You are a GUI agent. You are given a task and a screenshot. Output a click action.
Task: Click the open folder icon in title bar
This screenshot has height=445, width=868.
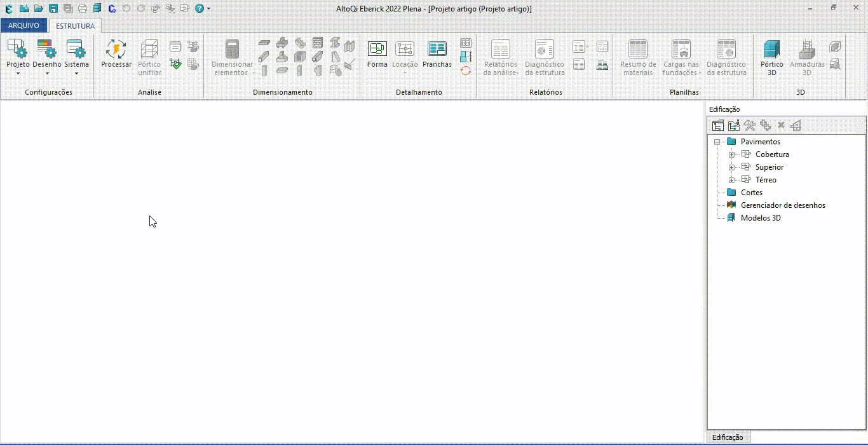pos(39,9)
